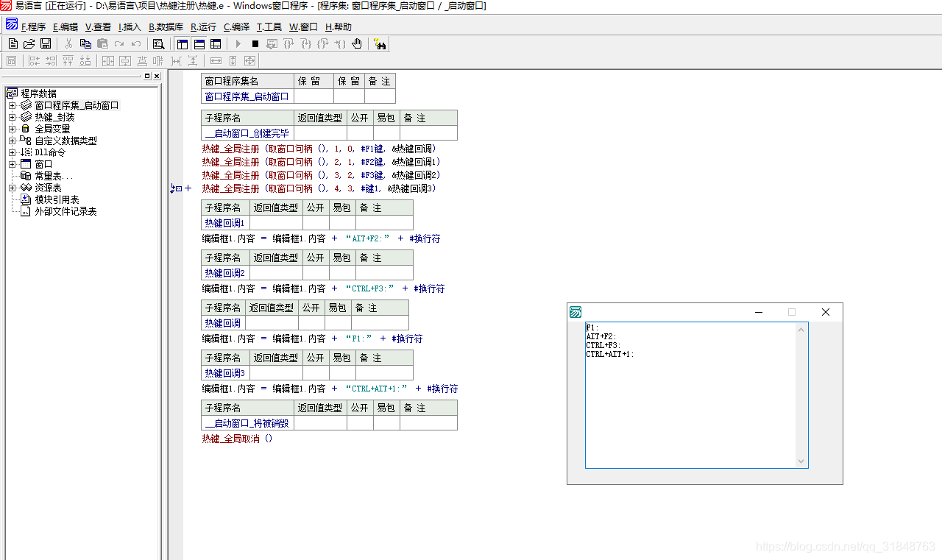Click the 窗口程序集_启动窗口 name cell in top table
This screenshot has height=560, width=942.
(247, 96)
